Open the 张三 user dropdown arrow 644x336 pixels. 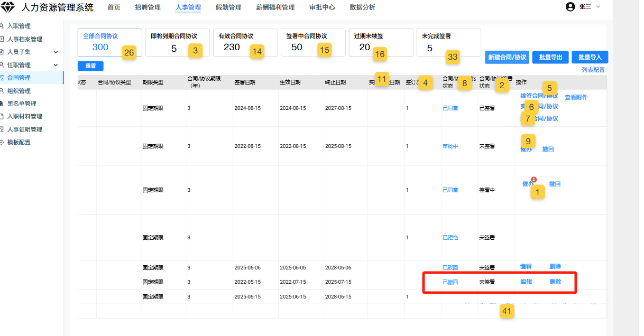(x=599, y=7)
